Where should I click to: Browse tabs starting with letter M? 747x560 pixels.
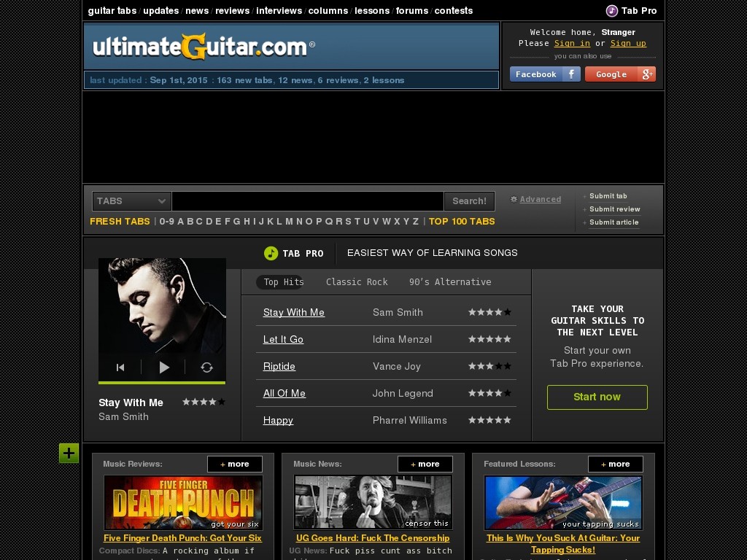pos(289,222)
